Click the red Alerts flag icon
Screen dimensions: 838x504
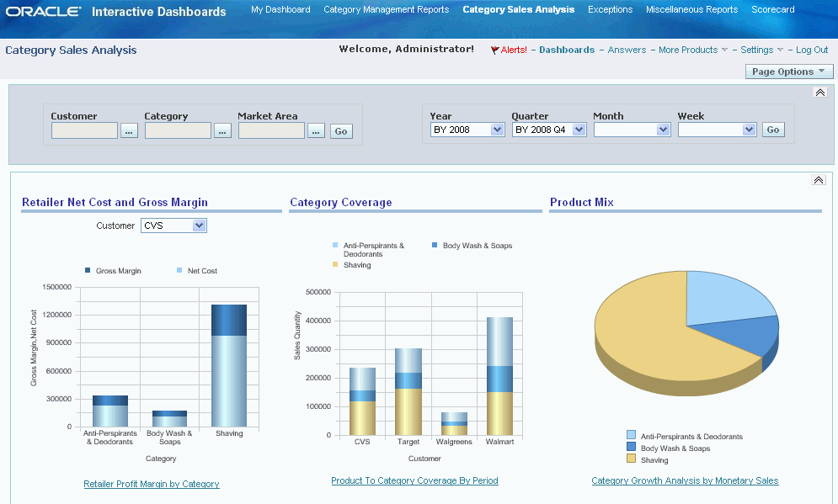click(495, 50)
